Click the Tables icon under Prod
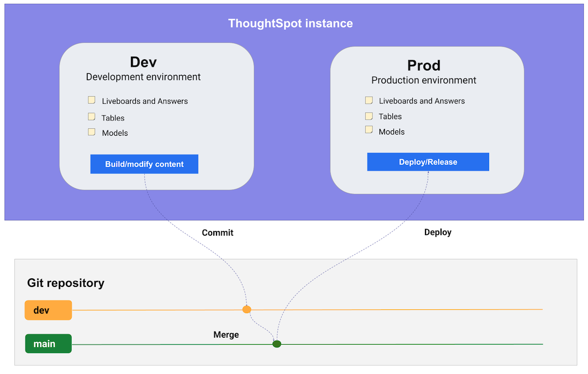This screenshot has width=588, height=374. [369, 115]
